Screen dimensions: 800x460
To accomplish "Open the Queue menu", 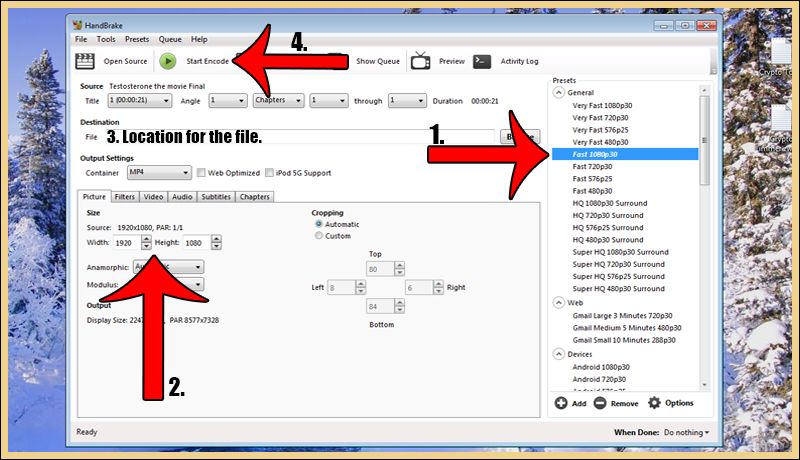I will click(x=170, y=39).
